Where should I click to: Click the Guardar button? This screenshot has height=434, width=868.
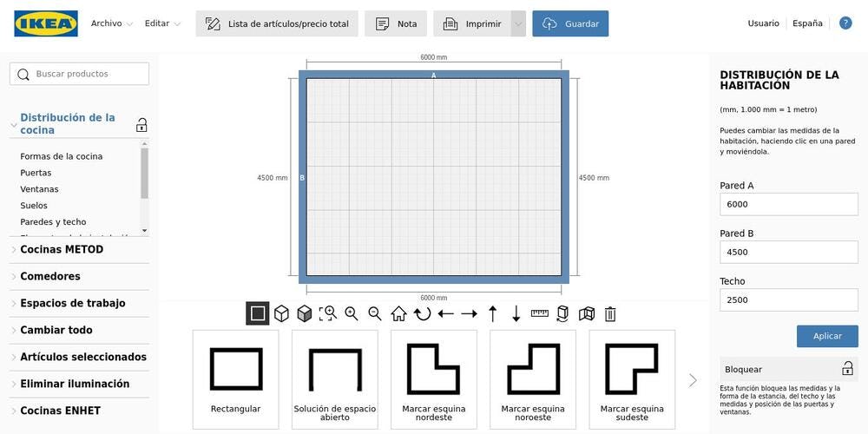(x=570, y=24)
